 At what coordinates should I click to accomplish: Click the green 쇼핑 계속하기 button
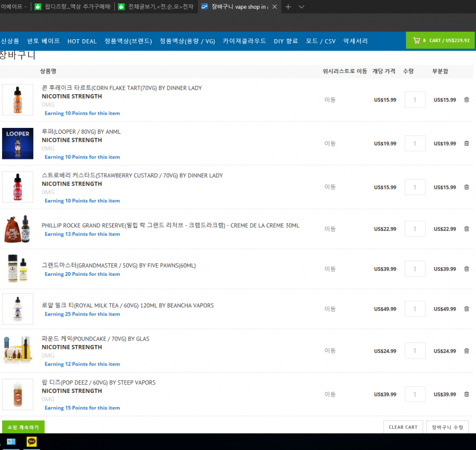pos(23,427)
